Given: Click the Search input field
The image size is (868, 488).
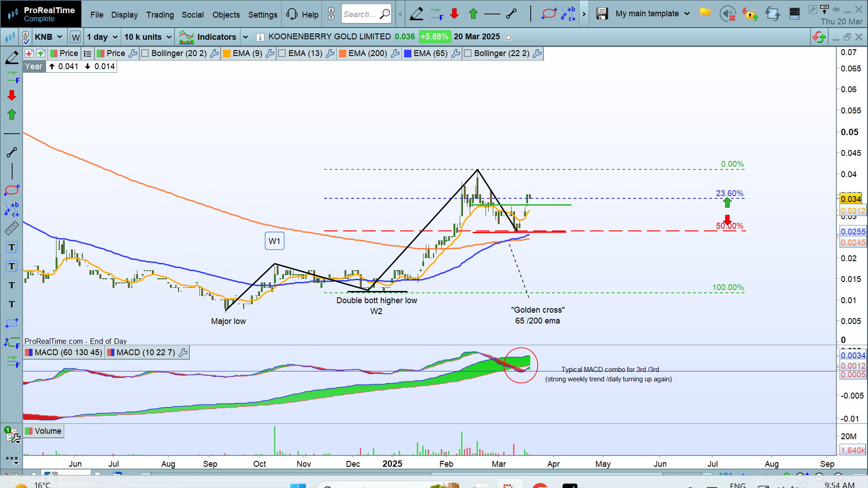Looking at the screenshot, I should coord(366,14).
